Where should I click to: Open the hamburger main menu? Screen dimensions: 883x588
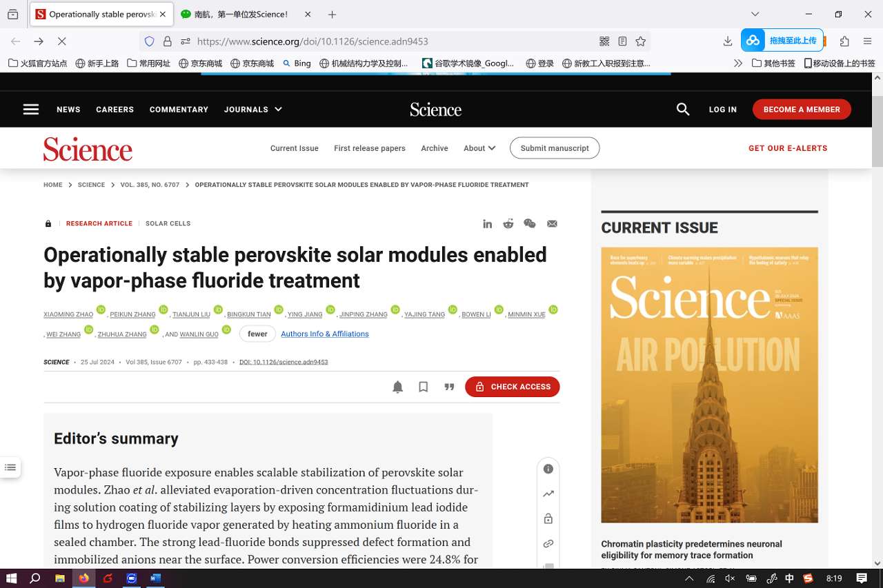(31, 109)
